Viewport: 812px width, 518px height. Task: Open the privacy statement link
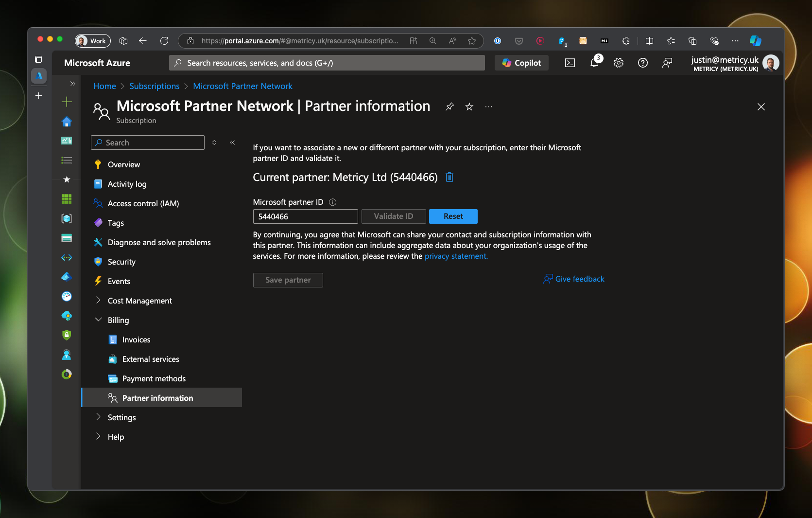click(x=456, y=256)
